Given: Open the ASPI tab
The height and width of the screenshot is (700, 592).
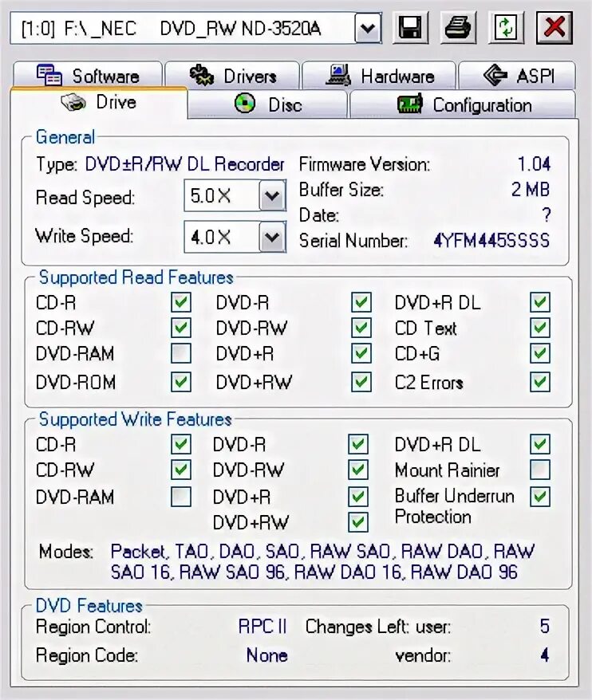Looking at the screenshot, I should pyautogui.click(x=517, y=76).
